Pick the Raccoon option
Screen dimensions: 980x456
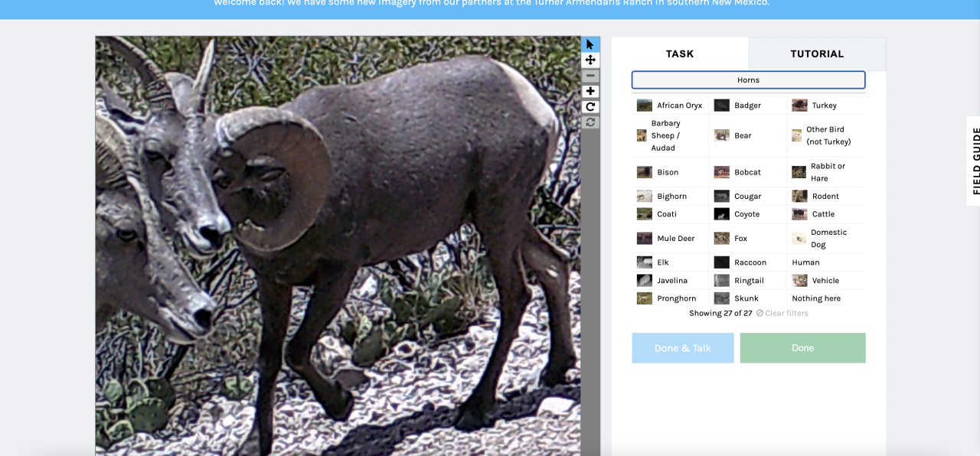[747, 262]
